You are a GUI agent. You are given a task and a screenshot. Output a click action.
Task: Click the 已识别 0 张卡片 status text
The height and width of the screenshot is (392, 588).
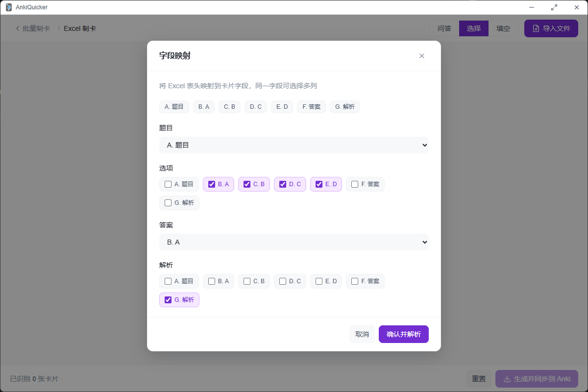click(34, 379)
